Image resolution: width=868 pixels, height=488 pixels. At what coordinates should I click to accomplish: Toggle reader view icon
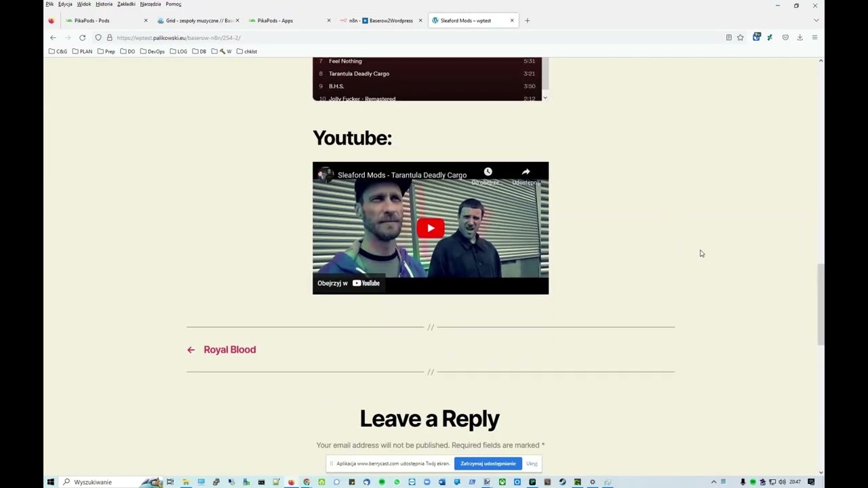coord(729,38)
